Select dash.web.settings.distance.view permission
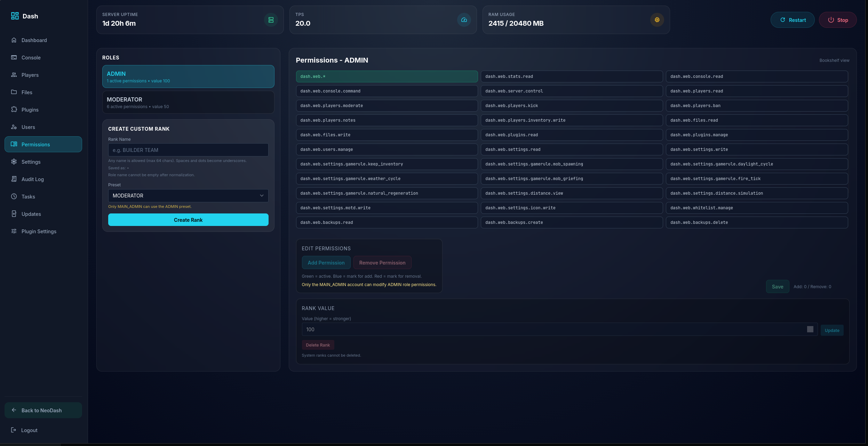The height and width of the screenshot is (446, 868). click(x=572, y=193)
